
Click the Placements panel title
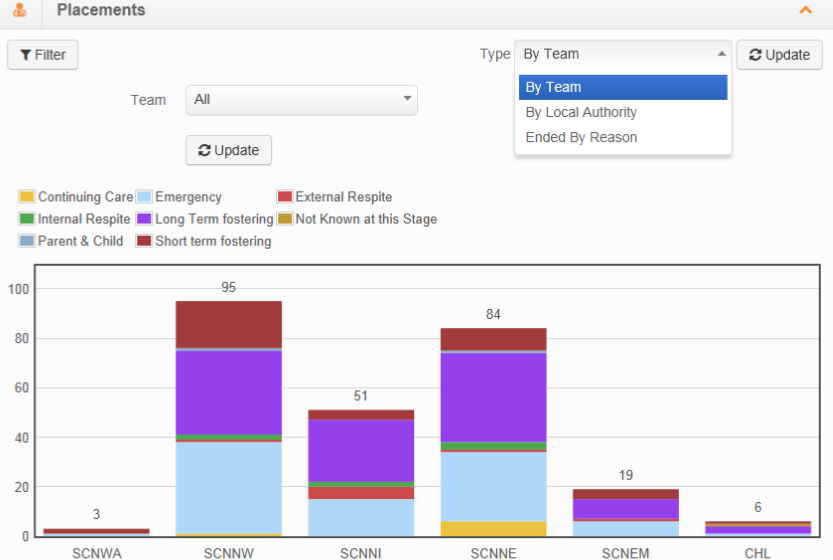(x=101, y=10)
